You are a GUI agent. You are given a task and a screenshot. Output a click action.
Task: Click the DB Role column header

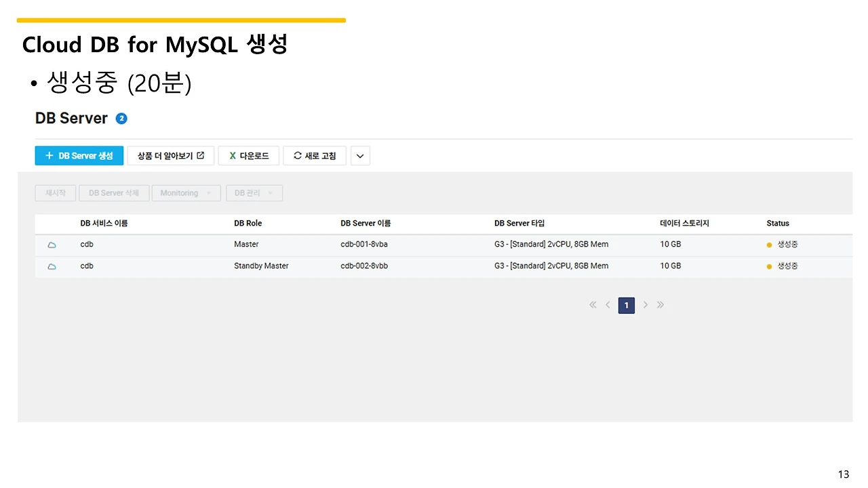[248, 223]
